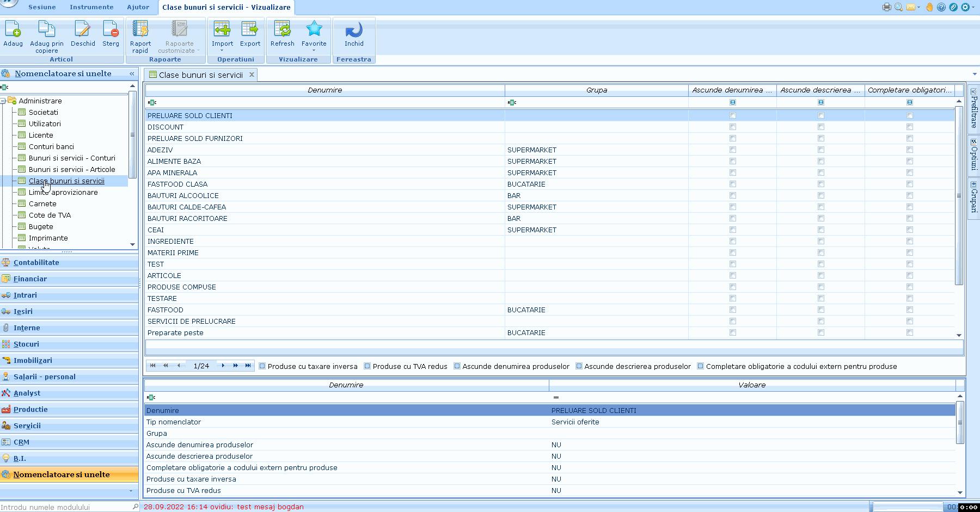Toggle Completare obligatorie a codului extern checkbox
980x512 pixels.
pos(701,366)
